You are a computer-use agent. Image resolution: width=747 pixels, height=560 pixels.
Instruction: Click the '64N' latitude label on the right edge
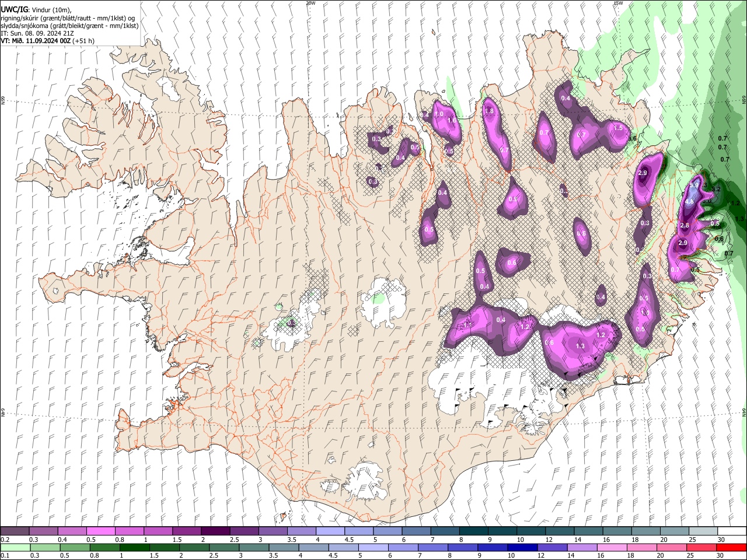744,411
